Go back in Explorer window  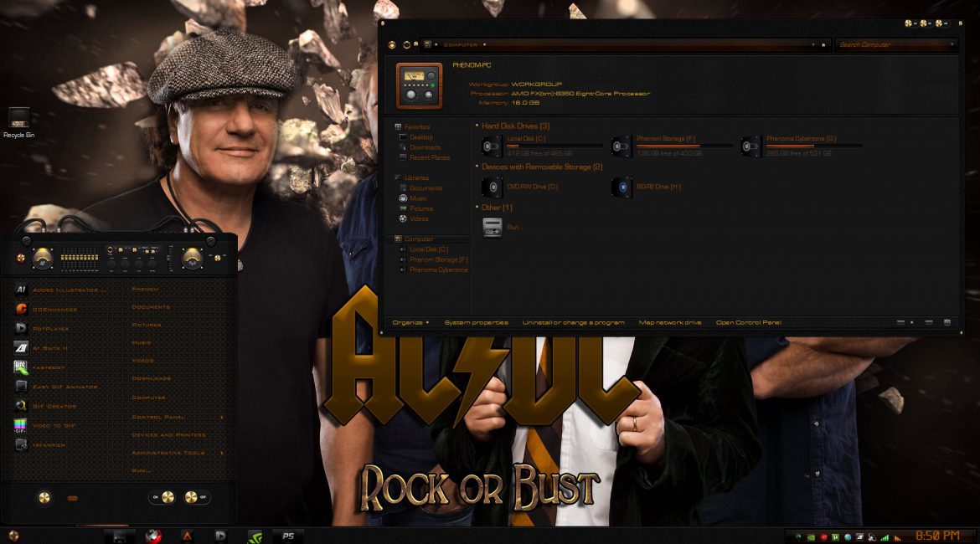pos(392,45)
